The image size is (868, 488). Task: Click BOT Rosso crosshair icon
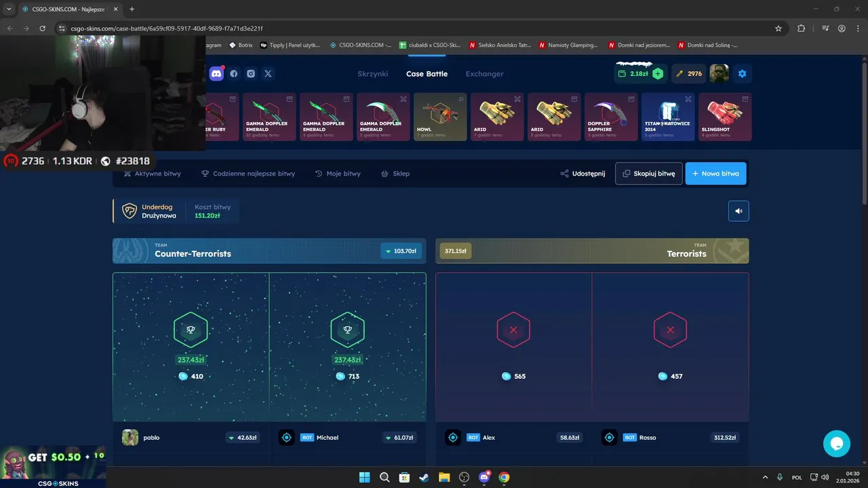pyautogui.click(x=610, y=437)
